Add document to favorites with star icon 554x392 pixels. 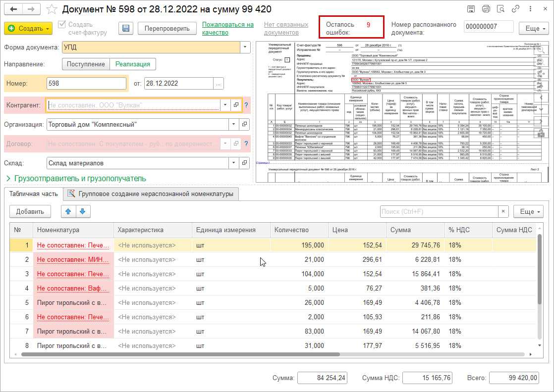(x=53, y=9)
